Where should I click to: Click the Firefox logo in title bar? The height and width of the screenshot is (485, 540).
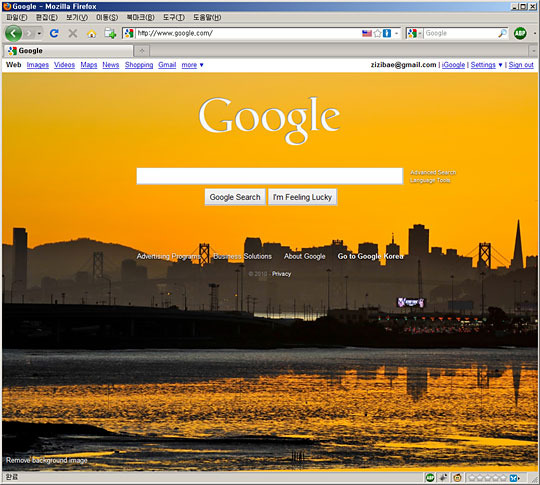[7, 6]
